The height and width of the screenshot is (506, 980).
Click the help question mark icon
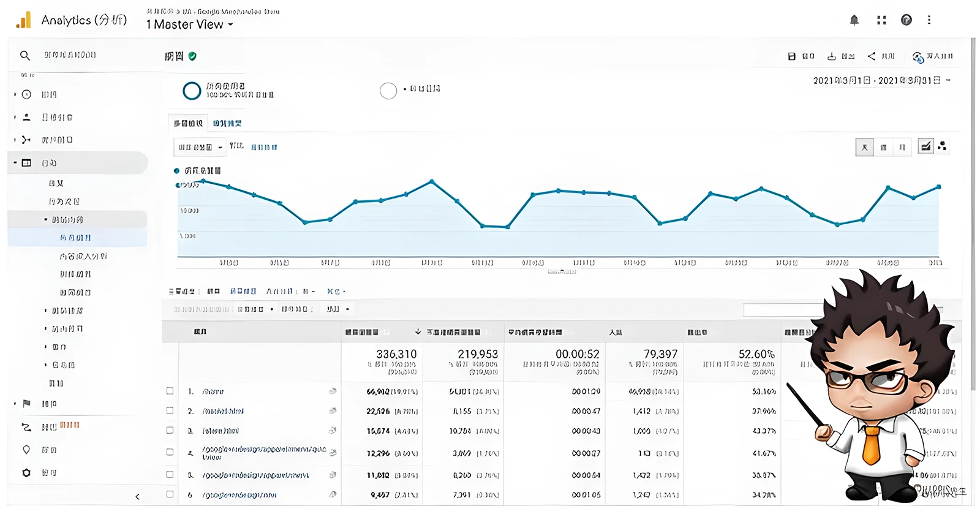(907, 20)
